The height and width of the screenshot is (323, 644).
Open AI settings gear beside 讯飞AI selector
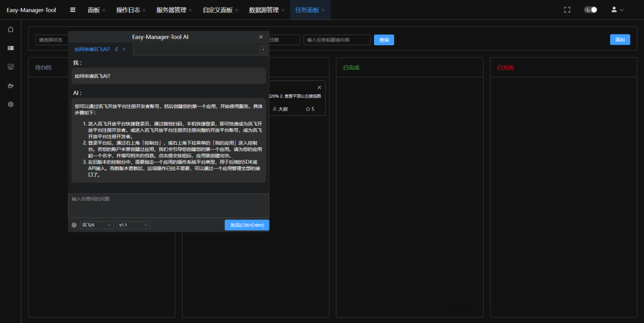(75, 225)
